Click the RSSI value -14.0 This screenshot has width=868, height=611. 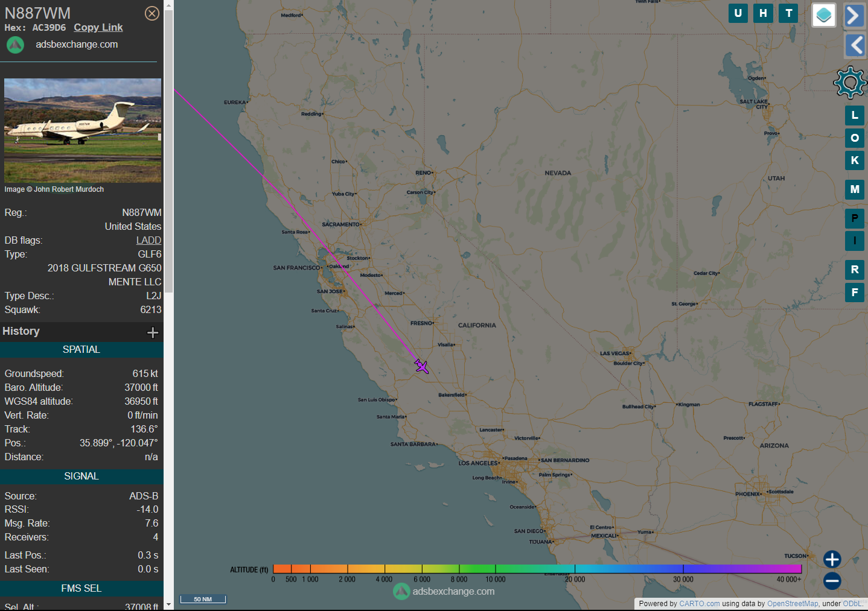147,510
